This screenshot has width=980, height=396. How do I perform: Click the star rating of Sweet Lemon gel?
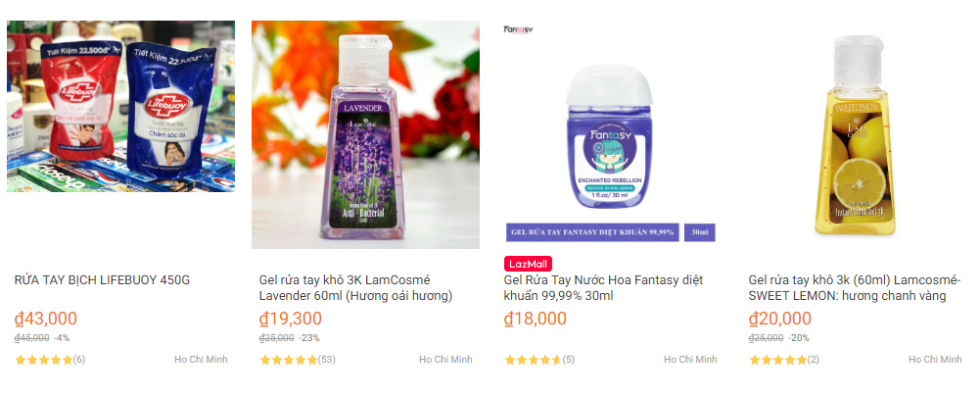tap(778, 360)
